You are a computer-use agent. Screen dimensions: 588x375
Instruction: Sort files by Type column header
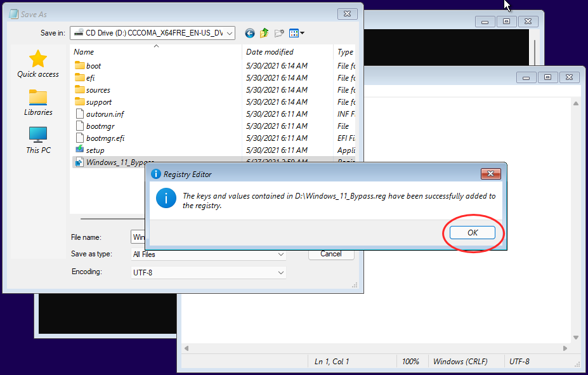tap(345, 52)
